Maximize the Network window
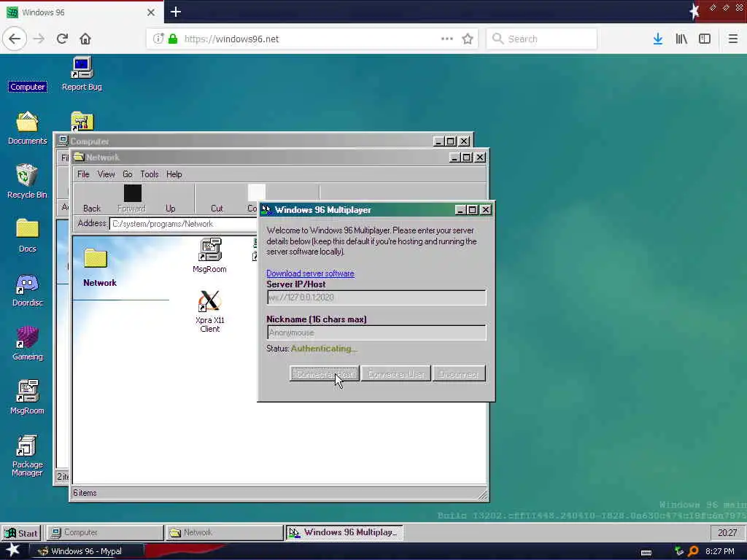The height and width of the screenshot is (560, 747). pyautogui.click(x=466, y=157)
